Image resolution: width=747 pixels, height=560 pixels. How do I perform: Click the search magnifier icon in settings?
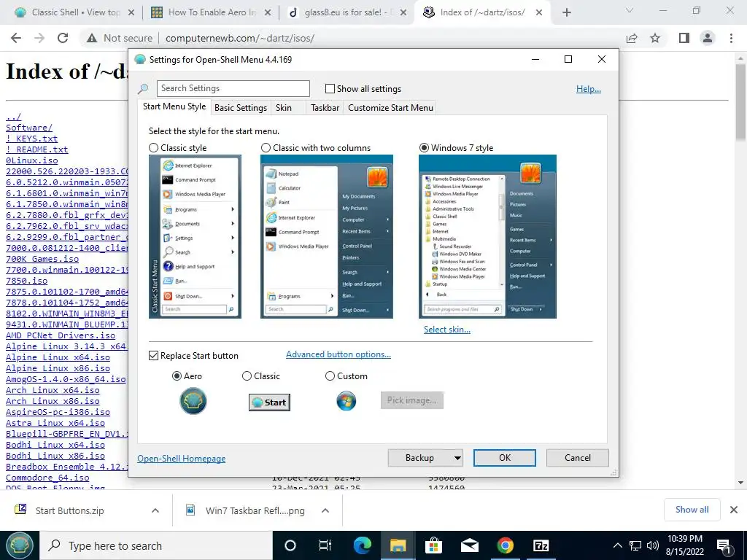[x=142, y=89]
